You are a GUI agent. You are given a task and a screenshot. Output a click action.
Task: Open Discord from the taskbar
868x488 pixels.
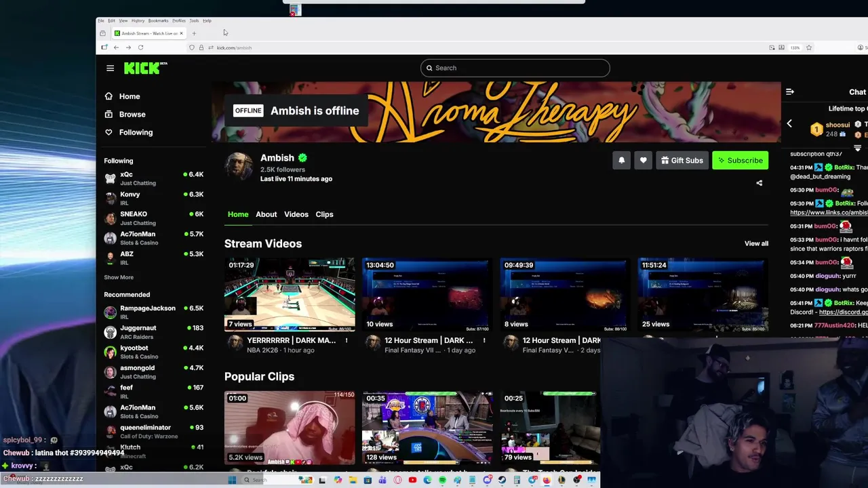(488, 480)
